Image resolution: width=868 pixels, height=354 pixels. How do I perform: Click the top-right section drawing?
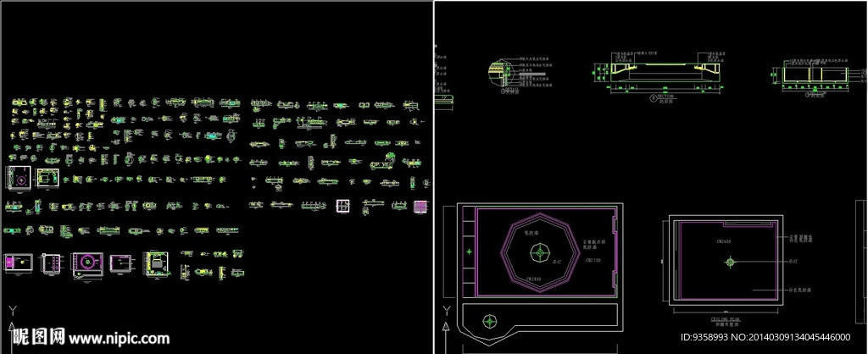pyautogui.click(x=812, y=75)
